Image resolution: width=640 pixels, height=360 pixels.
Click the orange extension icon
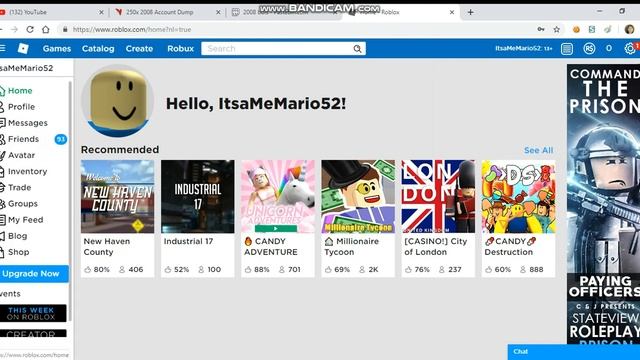[576, 29]
